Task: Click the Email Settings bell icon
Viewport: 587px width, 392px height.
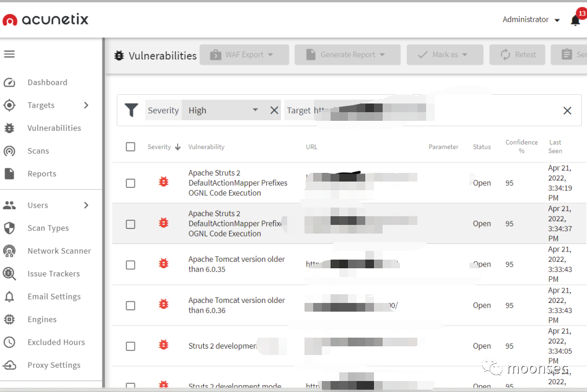Action: pos(9,297)
